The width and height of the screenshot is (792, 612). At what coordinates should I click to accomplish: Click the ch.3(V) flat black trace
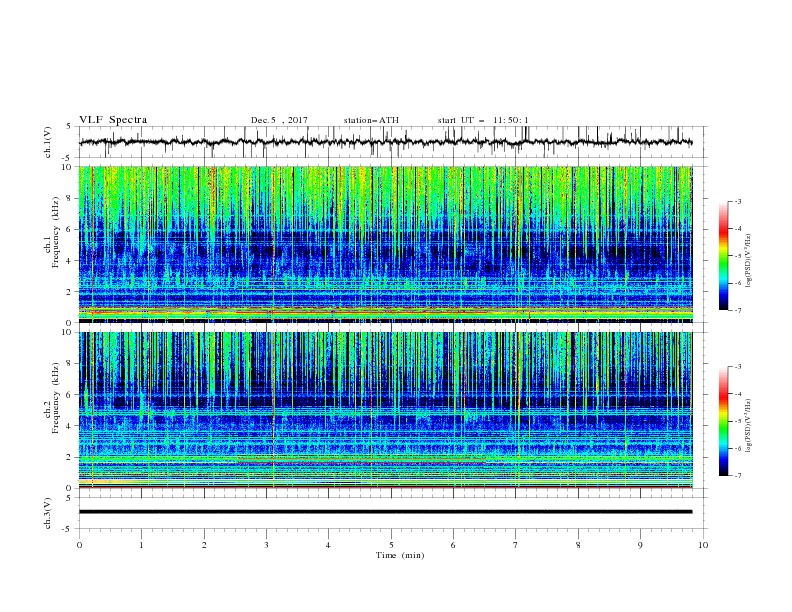[385, 512]
